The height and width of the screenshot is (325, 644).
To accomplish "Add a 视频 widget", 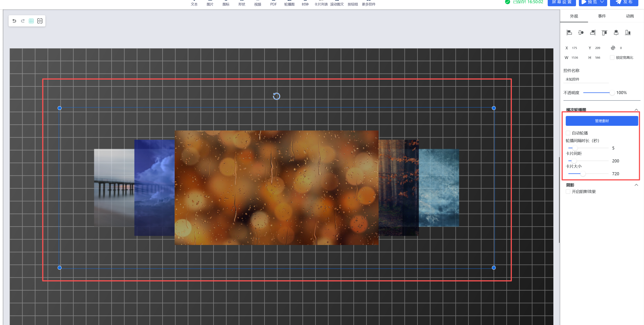I will click(x=258, y=3).
